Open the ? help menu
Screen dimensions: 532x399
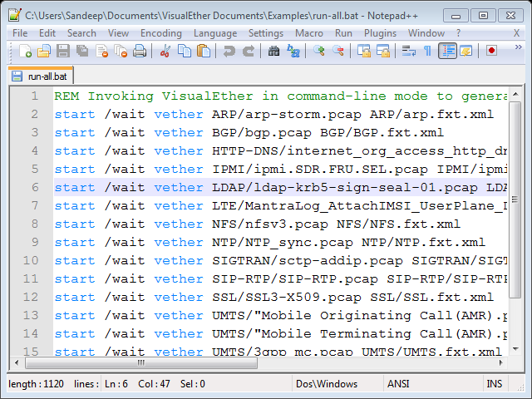pyautogui.click(x=458, y=33)
